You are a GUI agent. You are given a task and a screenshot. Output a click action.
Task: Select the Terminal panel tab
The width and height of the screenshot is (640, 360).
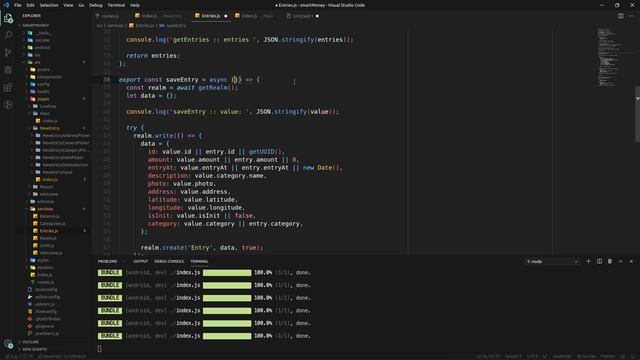tap(199, 261)
